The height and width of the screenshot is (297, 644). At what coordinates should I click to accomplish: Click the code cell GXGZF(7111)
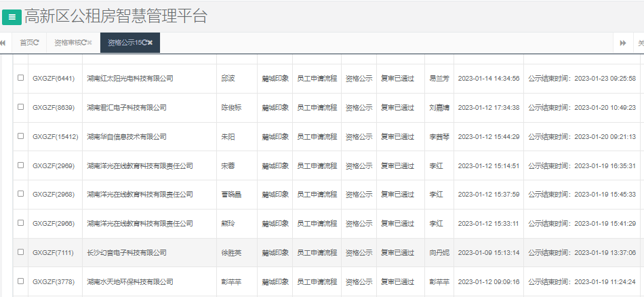pyautogui.click(x=53, y=253)
